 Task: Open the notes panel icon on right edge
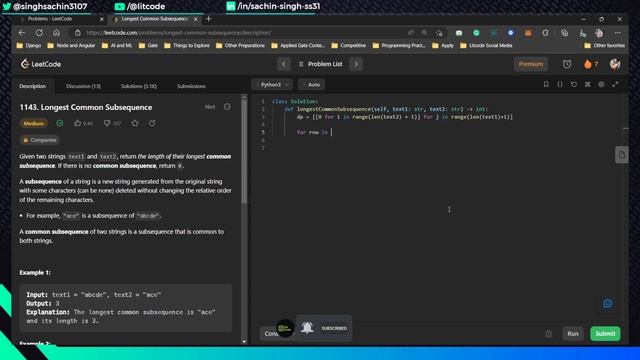(x=621, y=155)
